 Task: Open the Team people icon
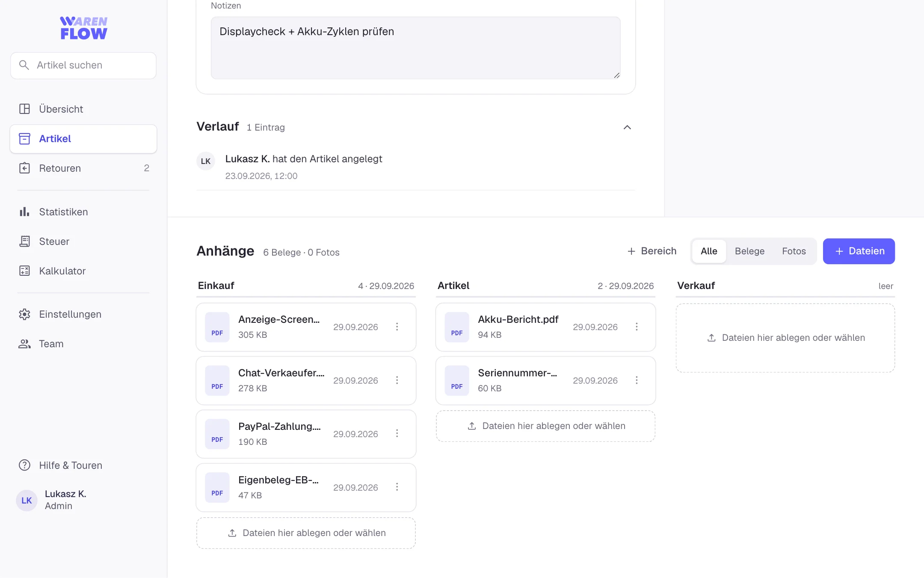click(24, 344)
